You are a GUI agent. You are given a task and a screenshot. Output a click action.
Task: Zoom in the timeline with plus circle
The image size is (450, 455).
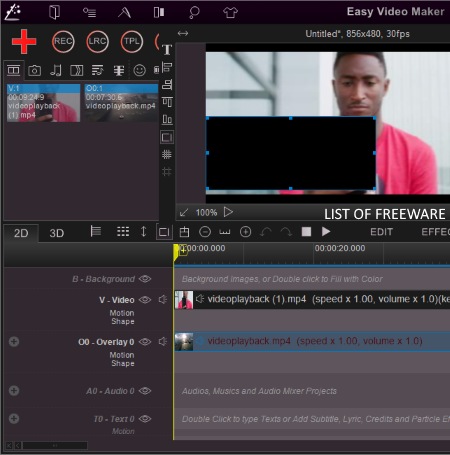[x=245, y=232]
